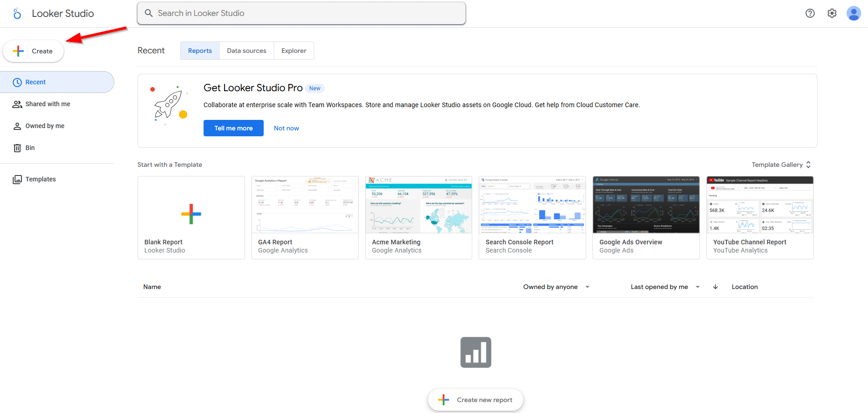The width and height of the screenshot is (868, 413).
Task: Switch to the Explorer tab
Action: coord(294,51)
